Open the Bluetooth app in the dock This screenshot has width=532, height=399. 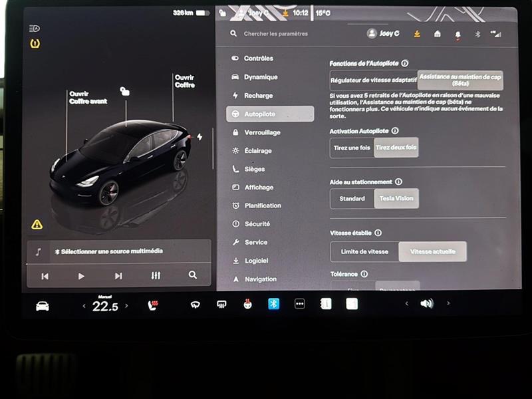(273, 303)
